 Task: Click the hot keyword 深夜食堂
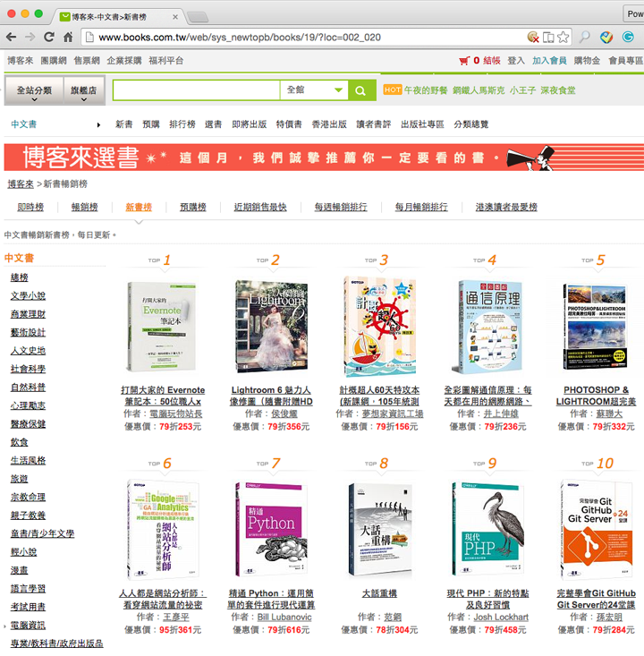[558, 90]
